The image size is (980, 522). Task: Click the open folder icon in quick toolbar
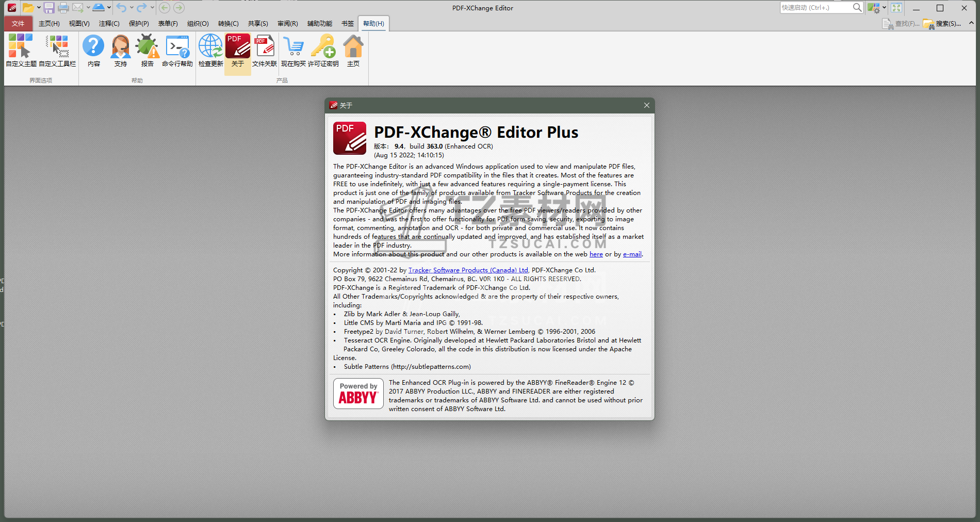[x=28, y=8]
